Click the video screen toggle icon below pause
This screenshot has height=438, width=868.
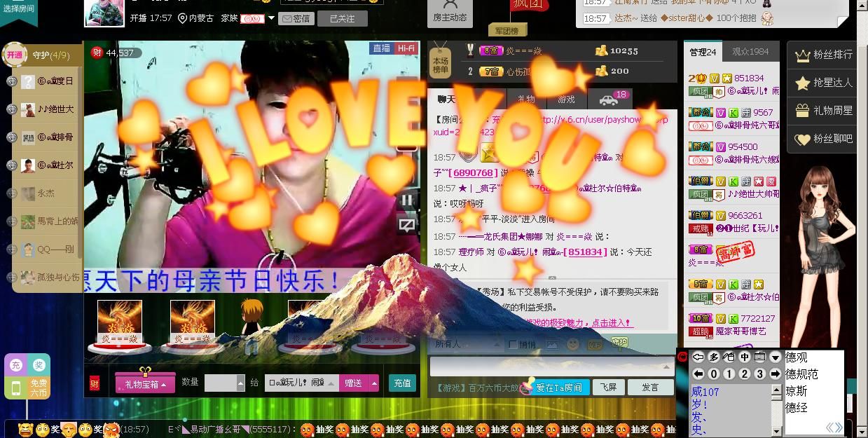tap(406, 225)
